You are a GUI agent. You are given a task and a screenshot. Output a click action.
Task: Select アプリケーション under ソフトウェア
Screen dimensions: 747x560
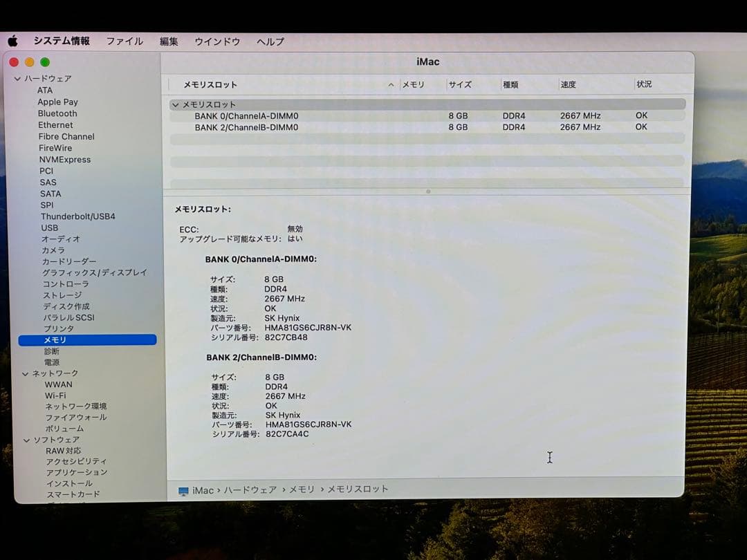pos(76,472)
